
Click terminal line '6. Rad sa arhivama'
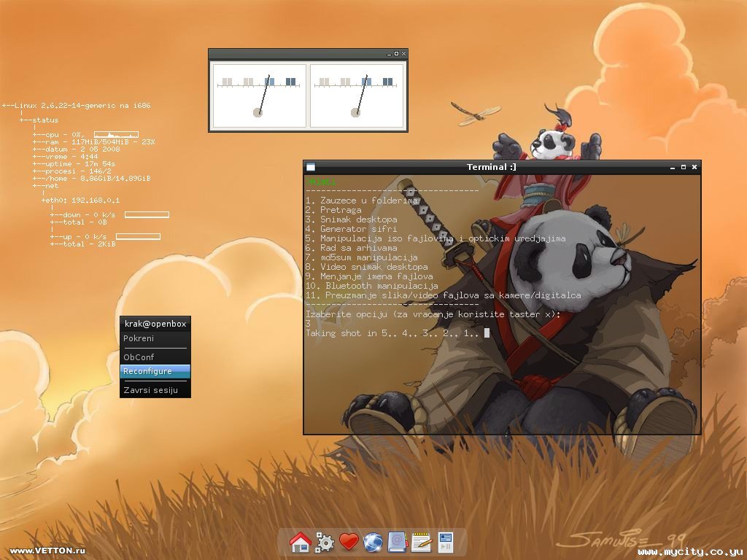(351, 248)
